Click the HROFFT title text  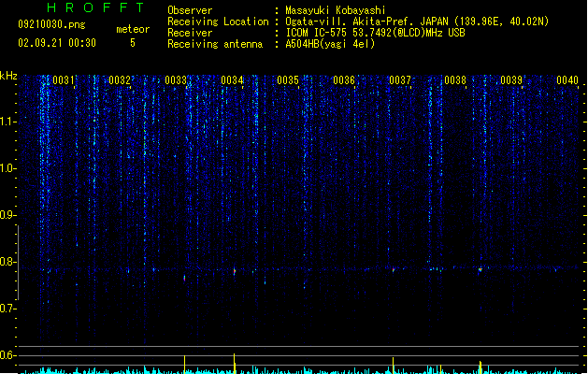[95, 7]
